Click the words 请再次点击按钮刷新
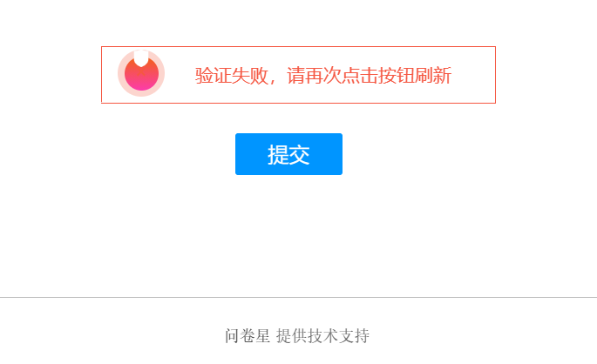The image size is (597, 364). (370, 75)
